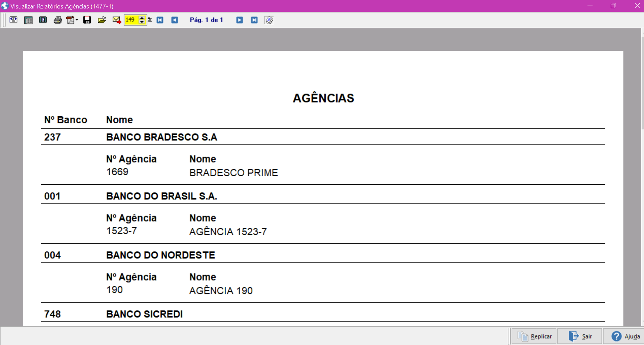Click agency number 1523-7
644x345 pixels.
click(x=121, y=231)
